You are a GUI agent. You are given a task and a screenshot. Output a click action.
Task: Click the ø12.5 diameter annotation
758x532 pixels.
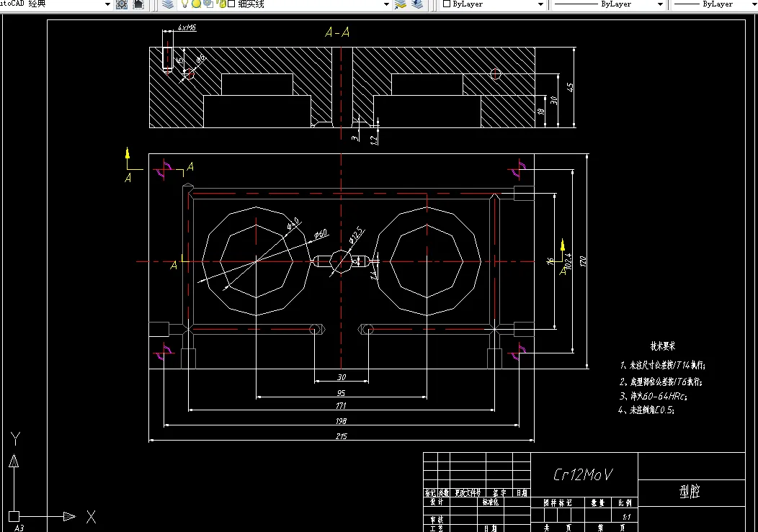(357, 234)
